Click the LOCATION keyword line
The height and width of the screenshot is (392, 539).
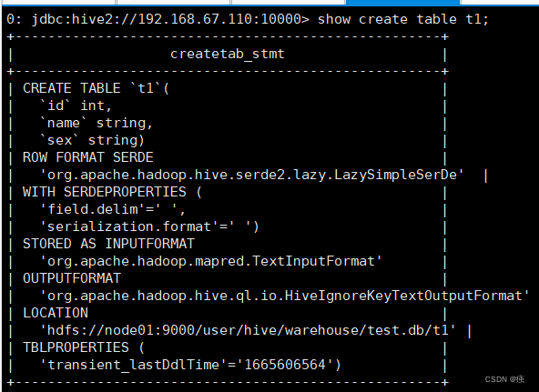pos(56,313)
